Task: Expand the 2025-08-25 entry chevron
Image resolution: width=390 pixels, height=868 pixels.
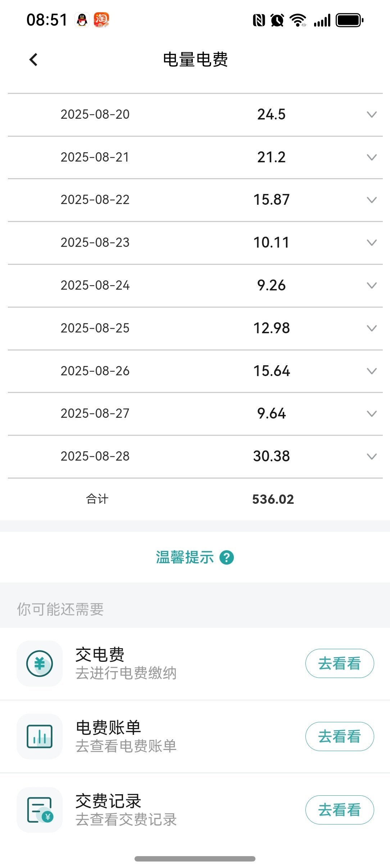Action: (372, 328)
